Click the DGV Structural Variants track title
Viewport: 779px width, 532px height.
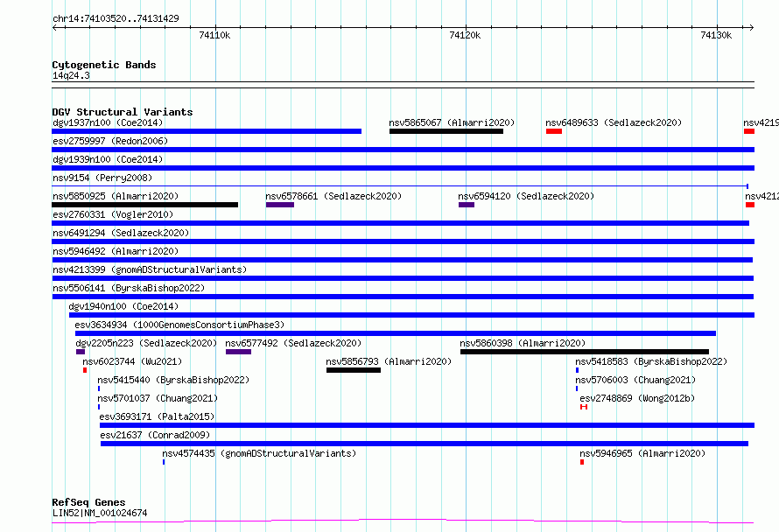pyautogui.click(x=123, y=112)
